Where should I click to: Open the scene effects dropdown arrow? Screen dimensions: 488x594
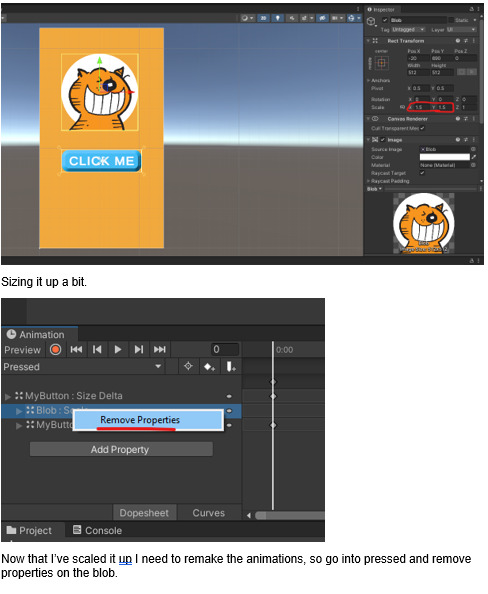coord(311,18)
